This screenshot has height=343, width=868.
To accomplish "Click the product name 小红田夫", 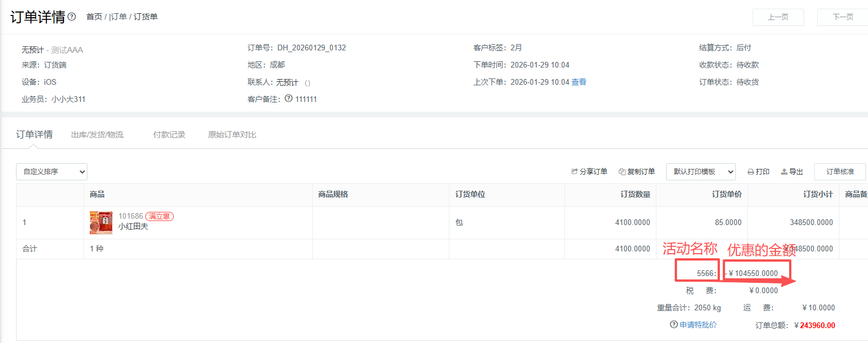I will pyautogui.click(x=133, y=226).
